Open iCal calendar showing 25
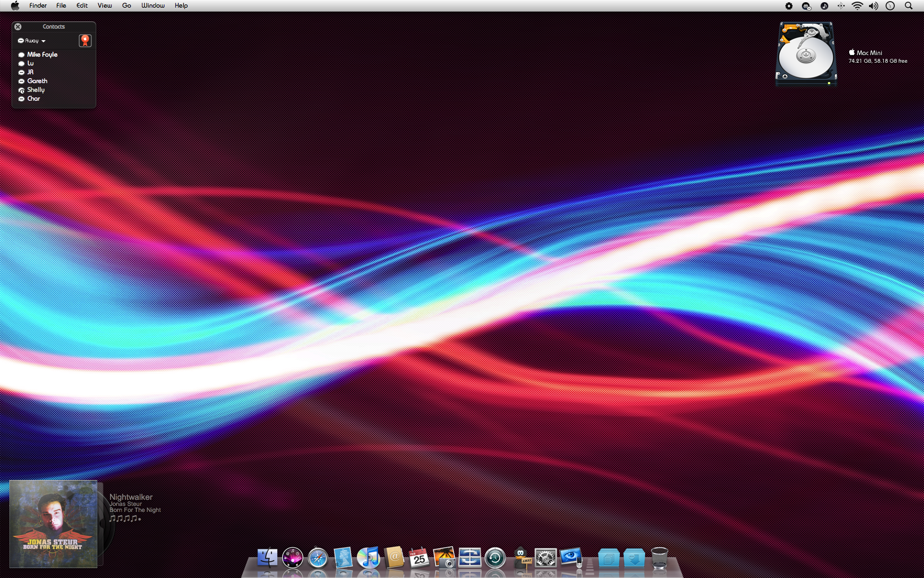Image resolution: width=924 pixels, height=578 pixels. point(419,558)
